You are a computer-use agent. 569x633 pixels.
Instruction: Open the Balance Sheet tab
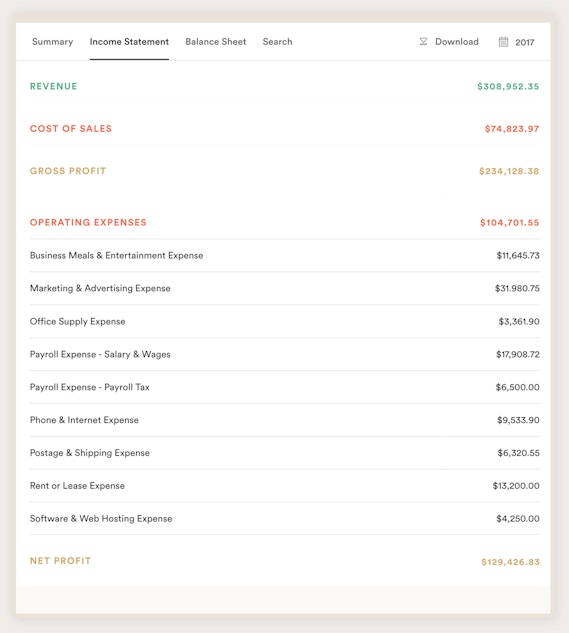tap(216, 42)
